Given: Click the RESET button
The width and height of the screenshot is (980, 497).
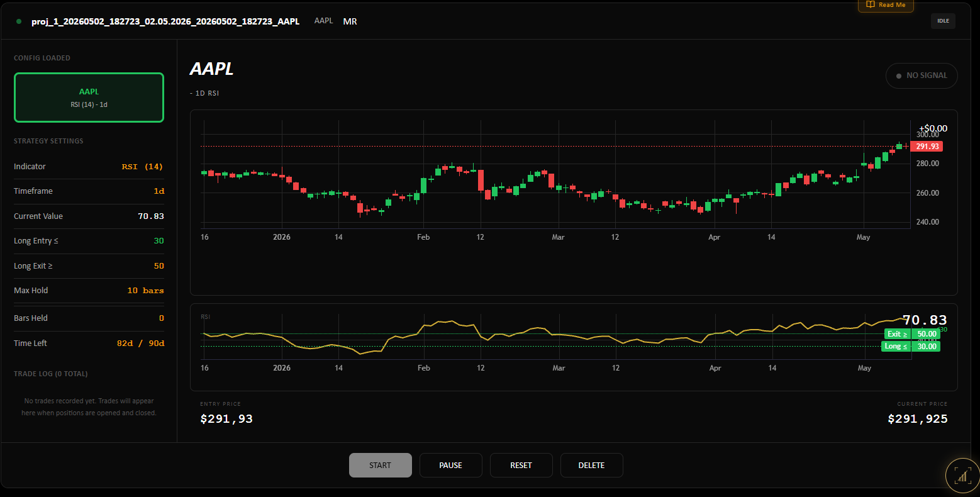Looking at the screenshot, I should click(521, 466).
